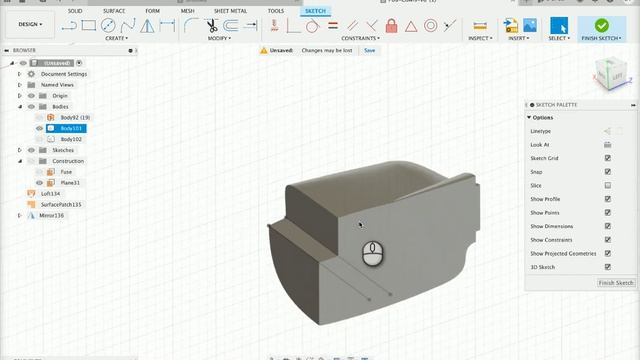Switch to the TOOLS tab
Viewport: 640px width, 360px height.
[x=276, y=11]
